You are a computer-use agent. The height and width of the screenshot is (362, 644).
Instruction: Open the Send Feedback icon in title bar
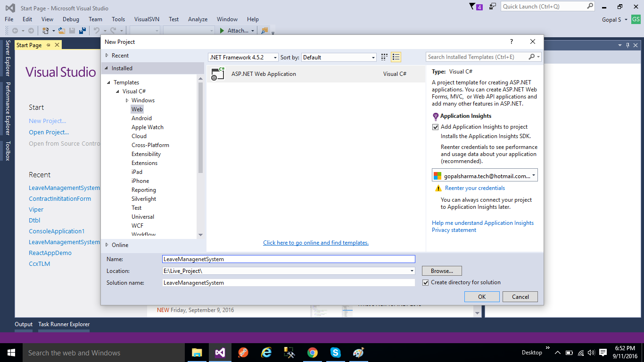pos(493,6)
